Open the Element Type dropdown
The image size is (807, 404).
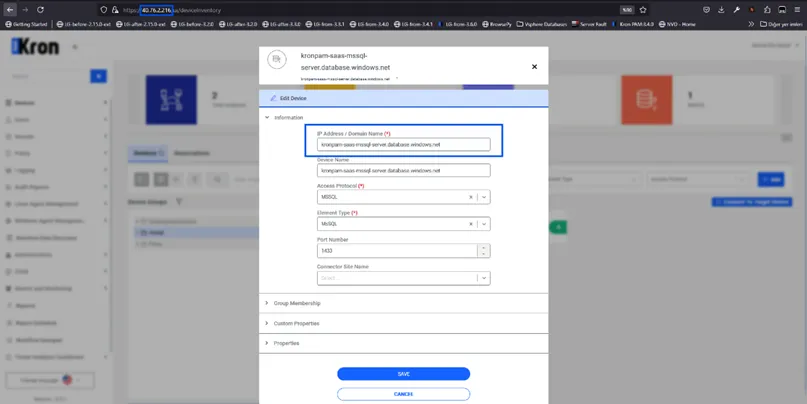484,224
